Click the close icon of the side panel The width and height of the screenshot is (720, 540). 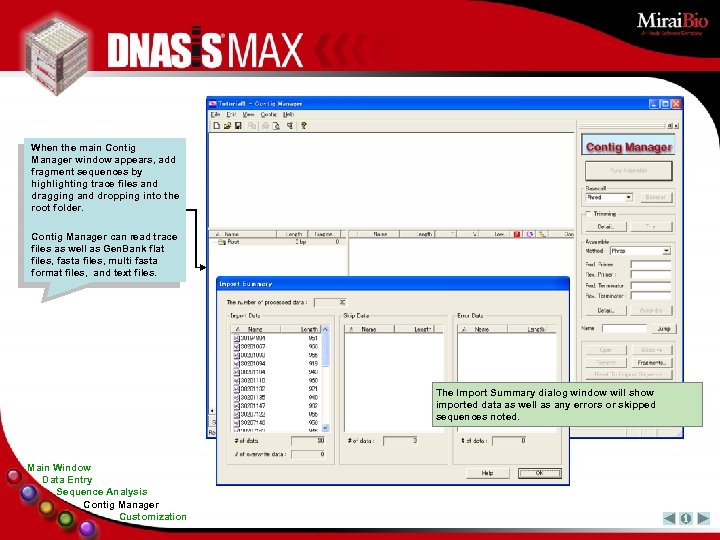[x=676, y=126]
